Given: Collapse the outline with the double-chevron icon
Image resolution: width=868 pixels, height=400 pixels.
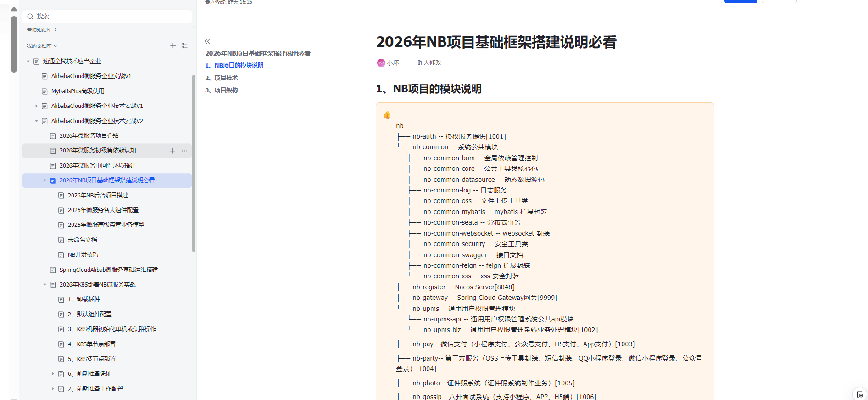Looking at the screenshot, I should tap(207, 41).
